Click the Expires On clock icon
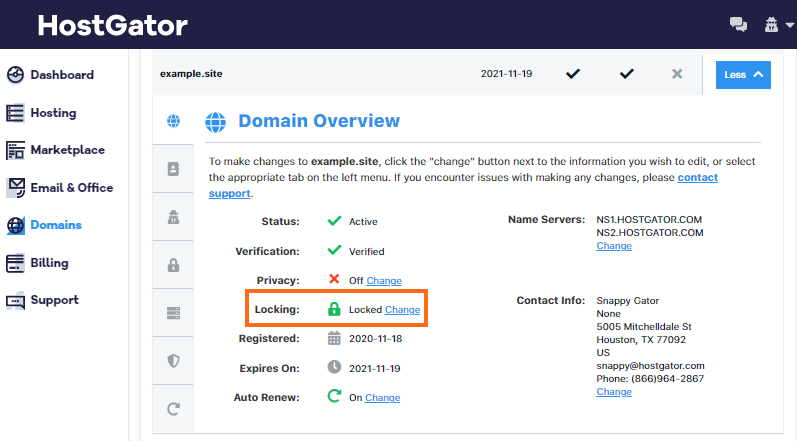Viewport: 797px width, 441px height. click(334, 367)
